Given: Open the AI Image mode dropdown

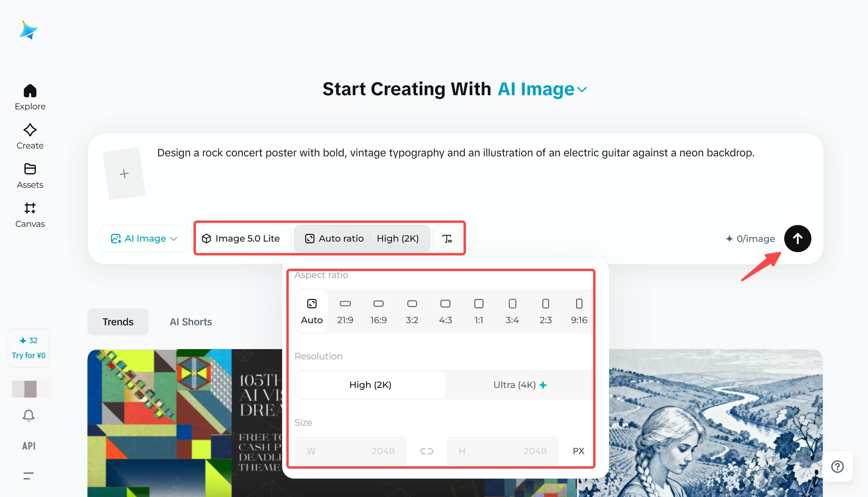Looking at the screenshot, I should click(144, 239).
